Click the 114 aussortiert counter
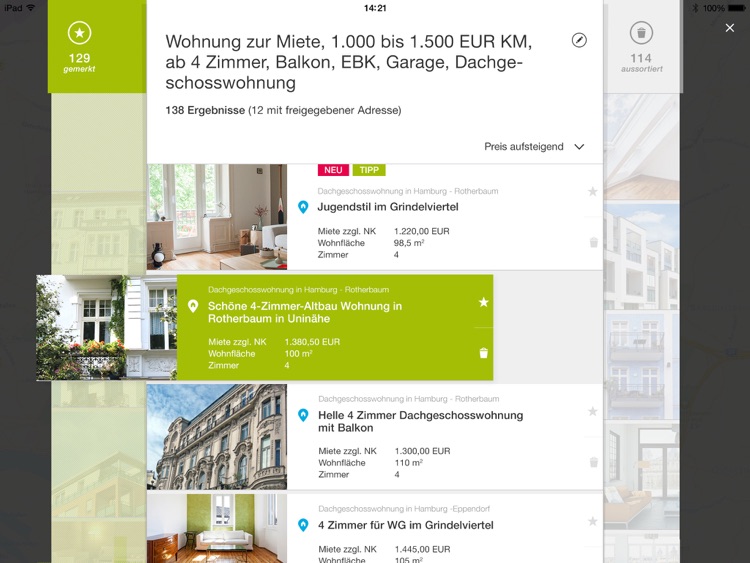 (x=641, y=62)
